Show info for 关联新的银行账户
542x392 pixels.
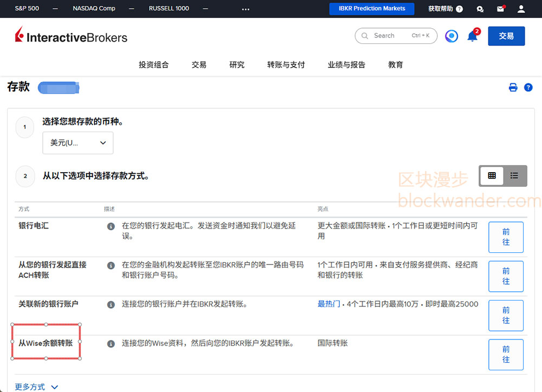click(111, 305)
